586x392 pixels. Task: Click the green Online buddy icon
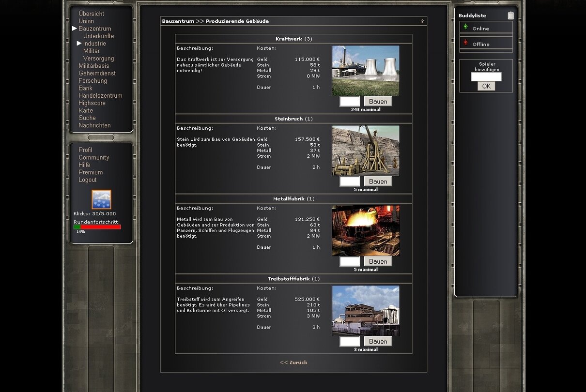coord(466,28)
